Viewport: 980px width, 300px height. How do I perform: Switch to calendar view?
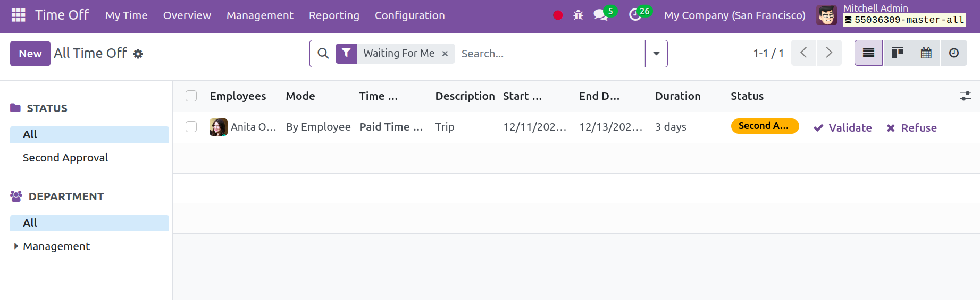(926, 53)
